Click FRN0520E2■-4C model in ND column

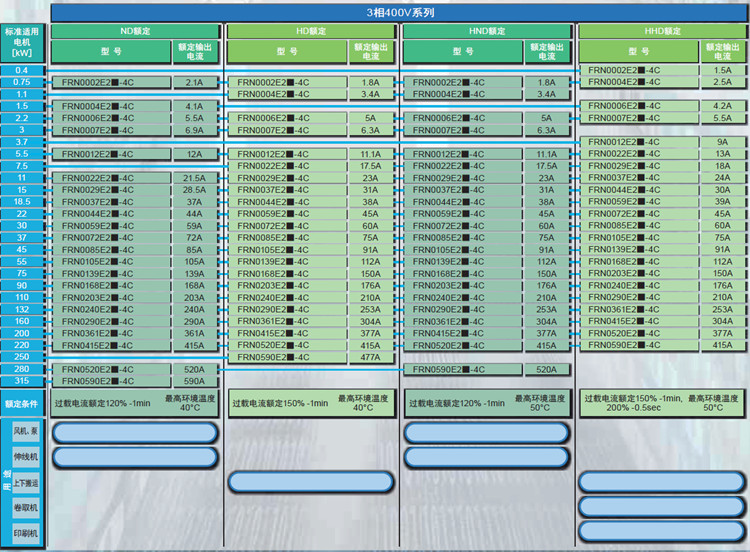point(111,369)
